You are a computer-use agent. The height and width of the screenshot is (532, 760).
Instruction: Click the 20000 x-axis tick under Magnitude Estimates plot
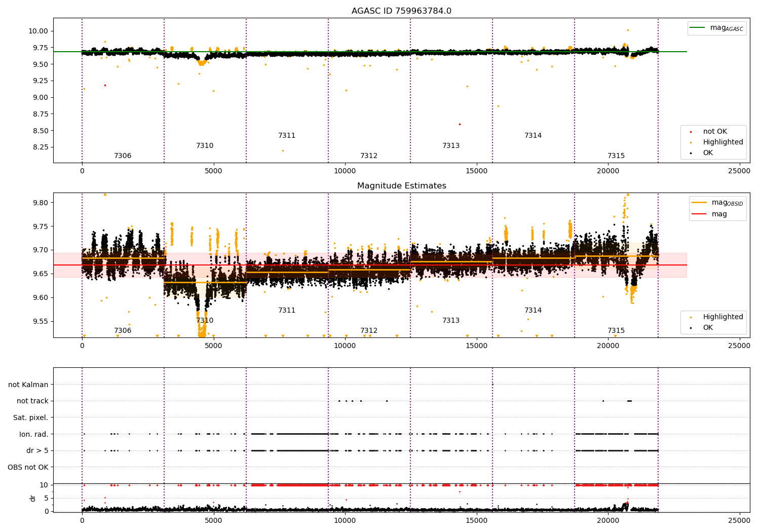[608, 346]
